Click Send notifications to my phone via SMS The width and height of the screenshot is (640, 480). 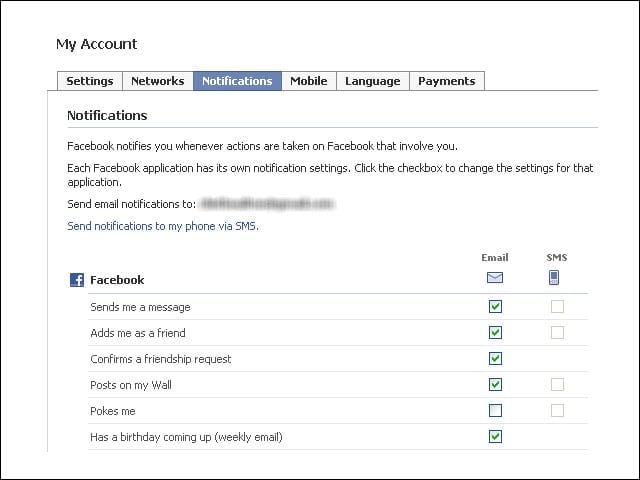163,226
